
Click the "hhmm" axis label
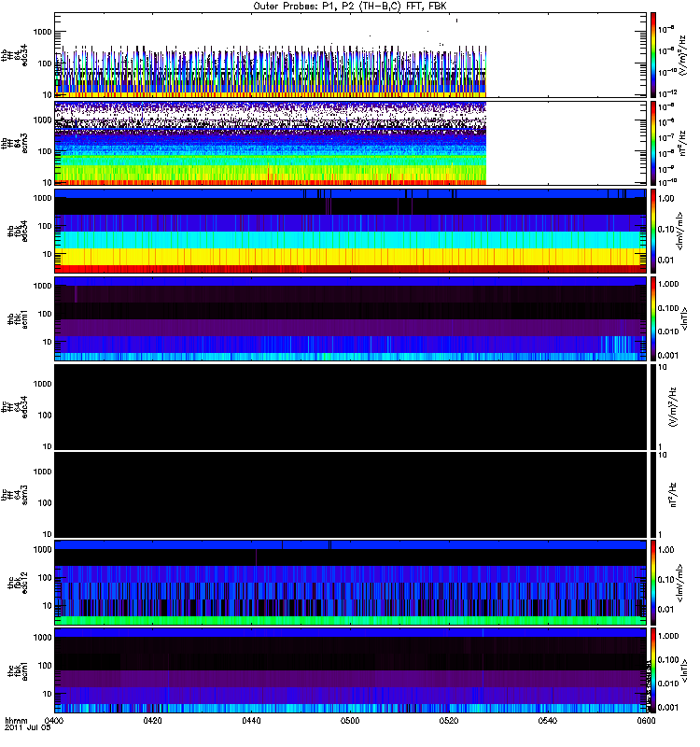[x=15, y=722]
